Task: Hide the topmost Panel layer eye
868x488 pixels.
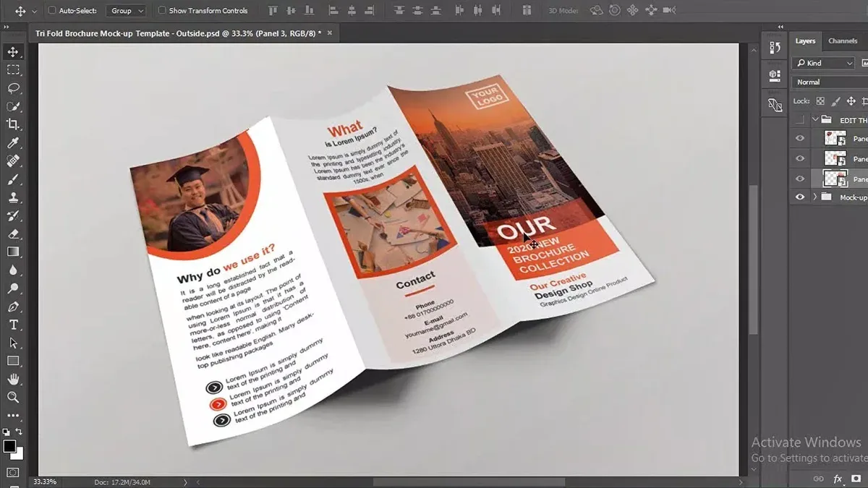Action: [800, 139]
